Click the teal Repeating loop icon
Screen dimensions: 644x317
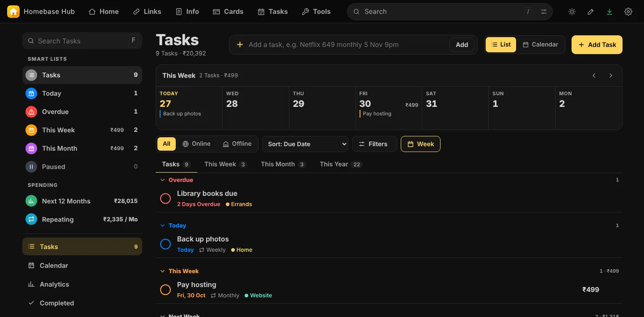pos(31,220)
